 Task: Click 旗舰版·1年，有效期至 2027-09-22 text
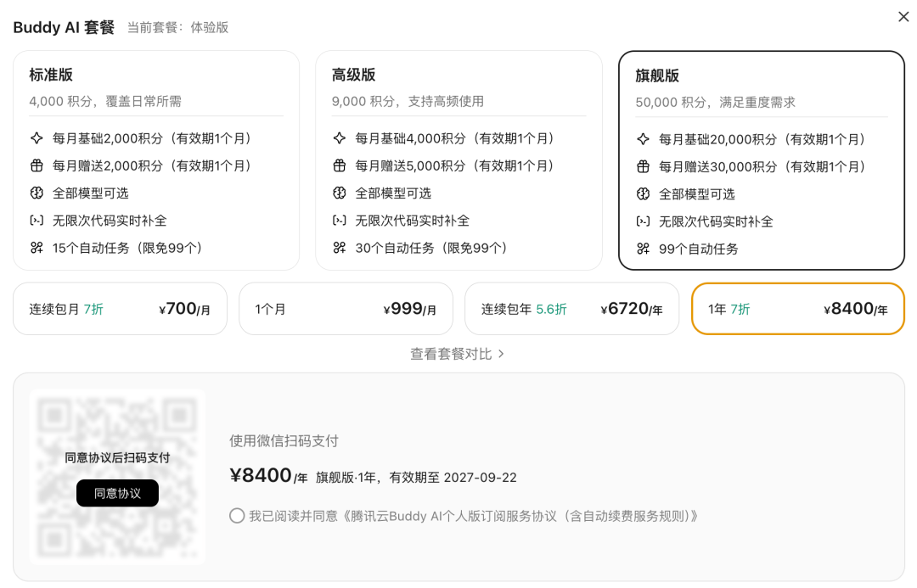pos(416,478)
